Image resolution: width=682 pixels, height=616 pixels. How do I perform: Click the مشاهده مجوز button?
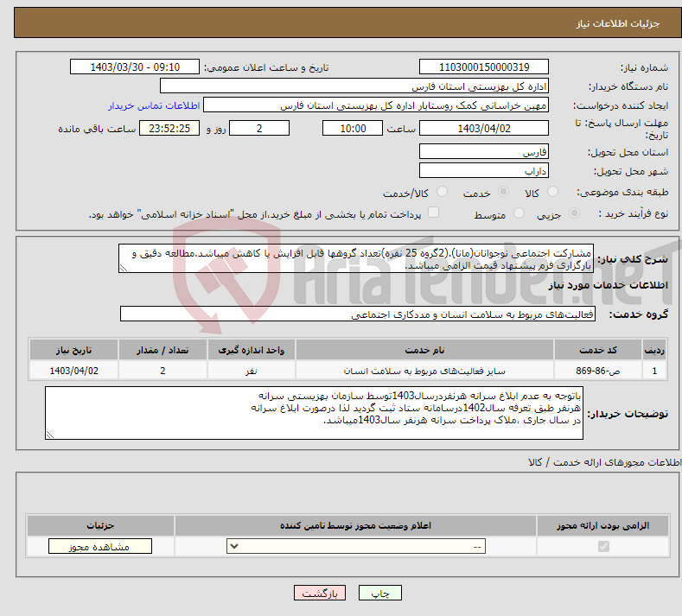point(100,546)
